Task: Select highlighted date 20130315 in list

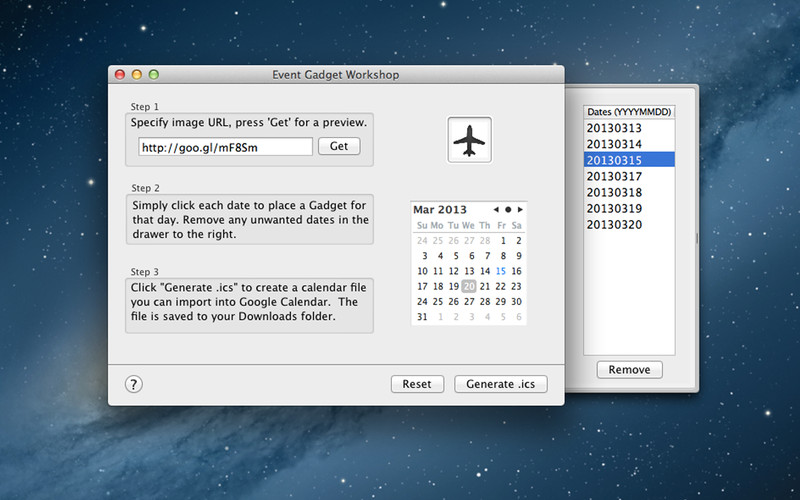Action: pos(629,160)
